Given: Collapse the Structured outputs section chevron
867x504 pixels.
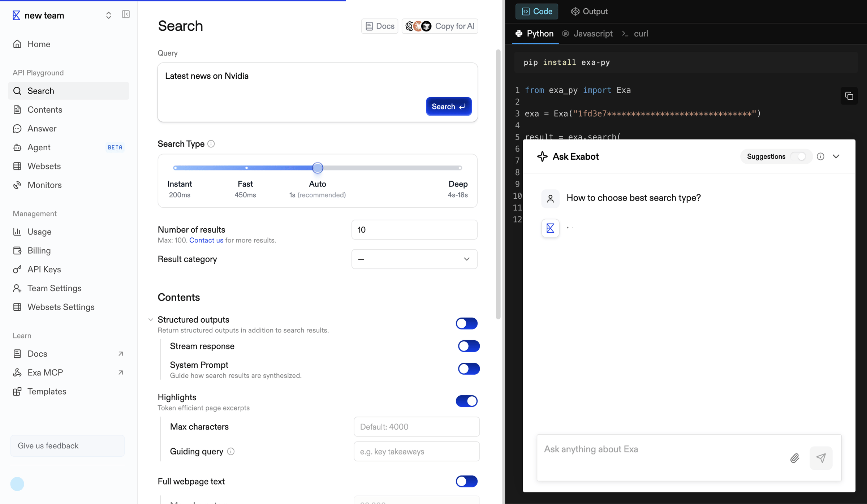Looking at the screenshot, I should [x=151, y=319].
